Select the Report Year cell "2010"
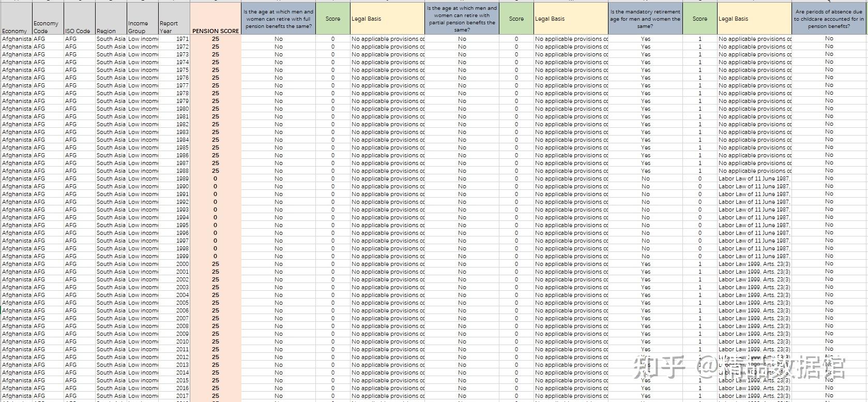Viewport: 868px width, 402px height. [x=174, y=341]
